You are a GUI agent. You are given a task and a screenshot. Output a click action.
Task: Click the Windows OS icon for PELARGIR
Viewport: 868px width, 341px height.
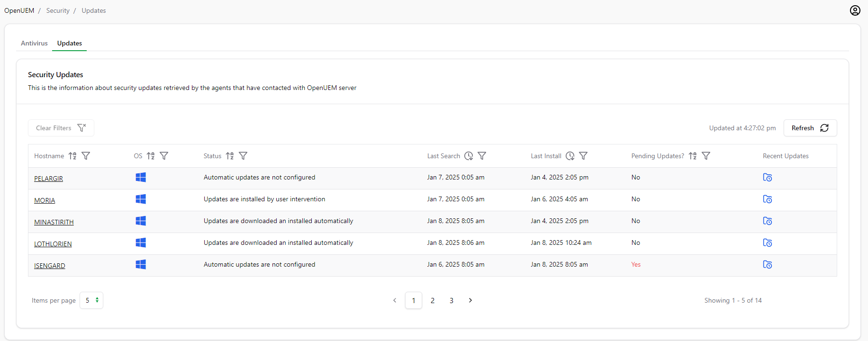[x=141, y=177]
